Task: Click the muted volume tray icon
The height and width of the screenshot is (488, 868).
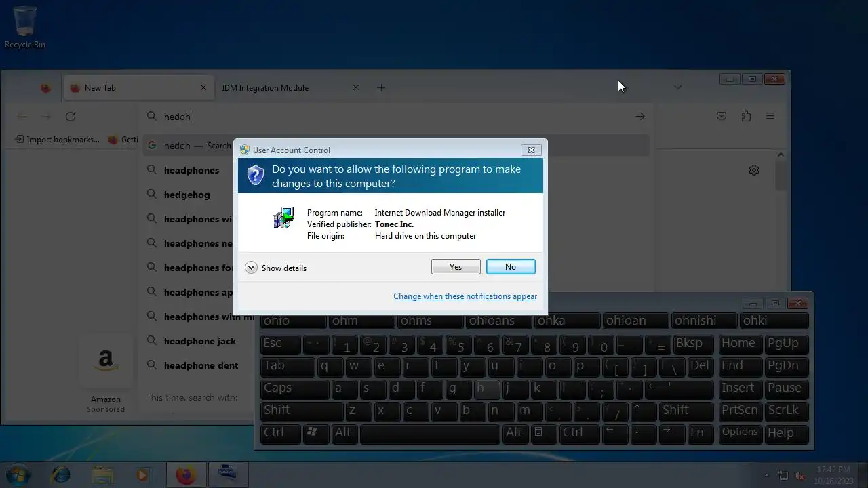Action: point(800,475)
